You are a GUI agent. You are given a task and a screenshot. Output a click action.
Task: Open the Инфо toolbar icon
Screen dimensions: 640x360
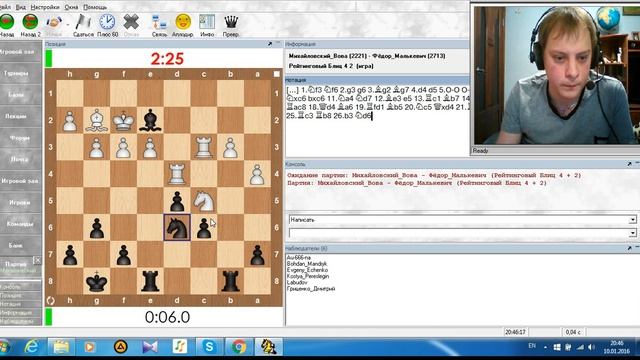coord(207,22)
